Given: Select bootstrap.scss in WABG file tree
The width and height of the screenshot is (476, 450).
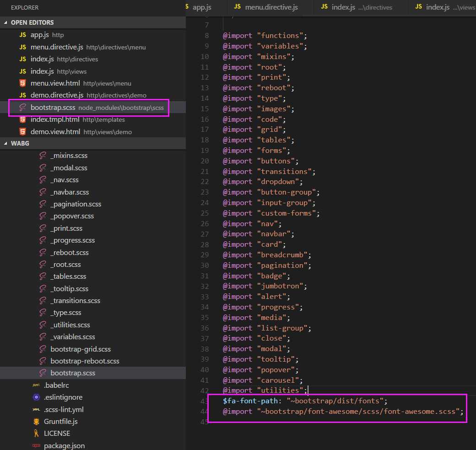Looking at the screenshot, I should click(93, 373).
